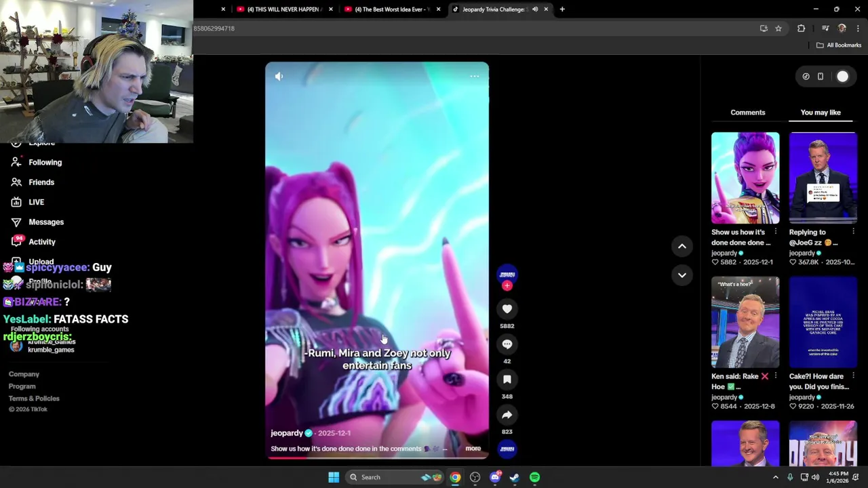Open comments via speech bubble icon
Viewport: 868px width, 488px height.
(x=507, y=344)
